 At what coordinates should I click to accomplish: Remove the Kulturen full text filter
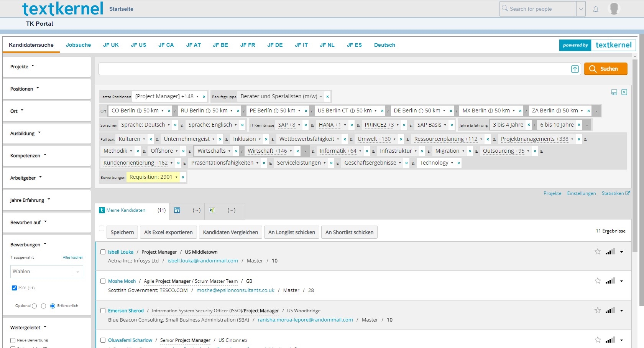[151, 139]
